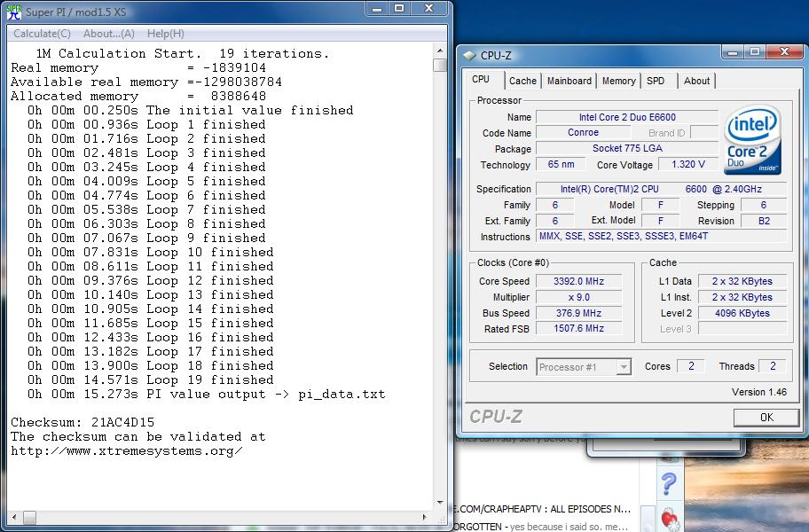
Task: Select the CPU tab in CPU-Z
Action: coord(481,80)
